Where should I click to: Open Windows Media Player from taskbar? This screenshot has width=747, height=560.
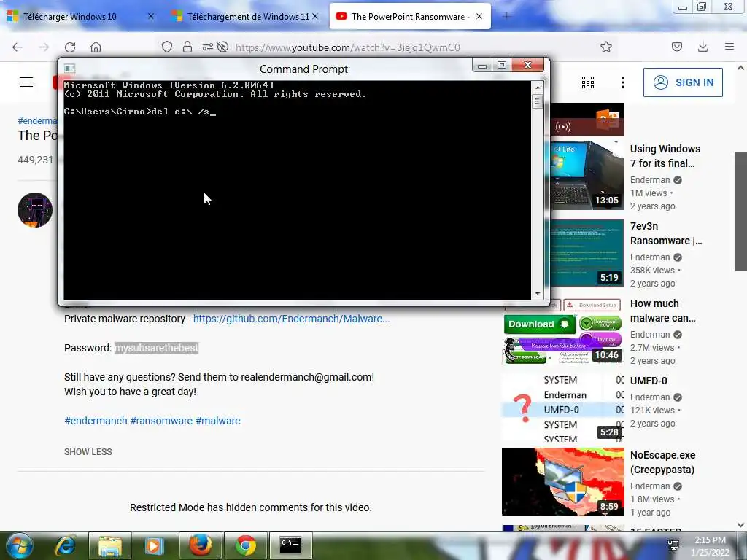(154, 545)
